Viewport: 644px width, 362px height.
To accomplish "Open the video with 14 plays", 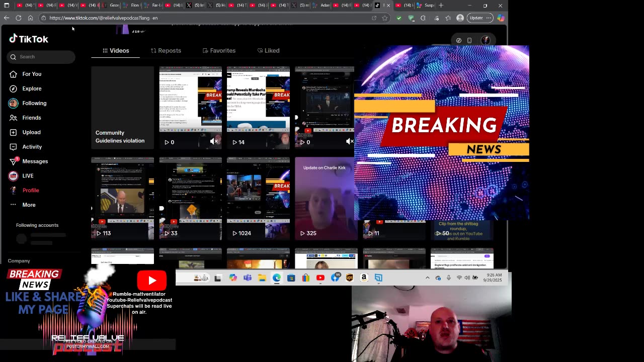I will (258, 108).
